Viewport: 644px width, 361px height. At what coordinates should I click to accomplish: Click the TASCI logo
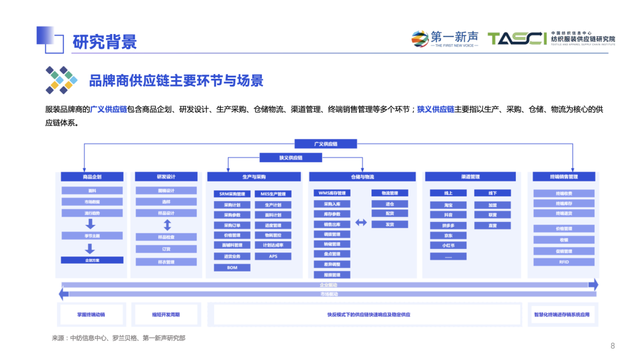click(551, 39)
